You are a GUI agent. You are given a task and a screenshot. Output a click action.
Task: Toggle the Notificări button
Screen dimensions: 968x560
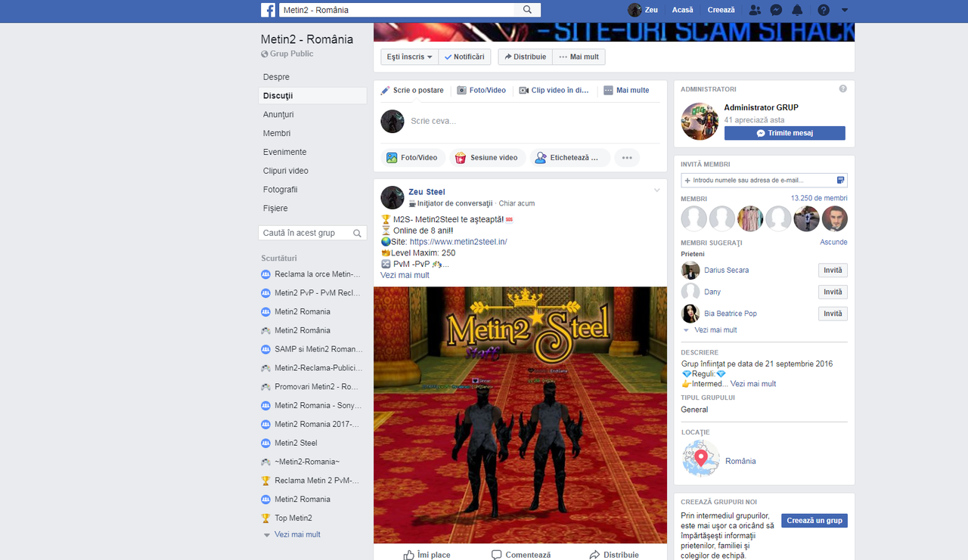click(x=465, y=57)
